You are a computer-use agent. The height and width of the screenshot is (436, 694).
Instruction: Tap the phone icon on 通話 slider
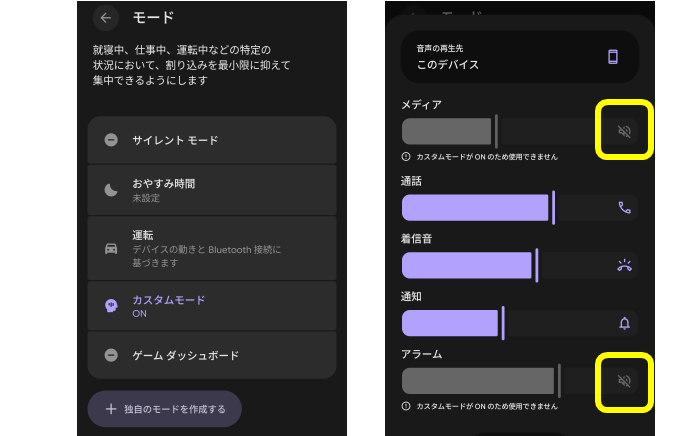[625, 208]
